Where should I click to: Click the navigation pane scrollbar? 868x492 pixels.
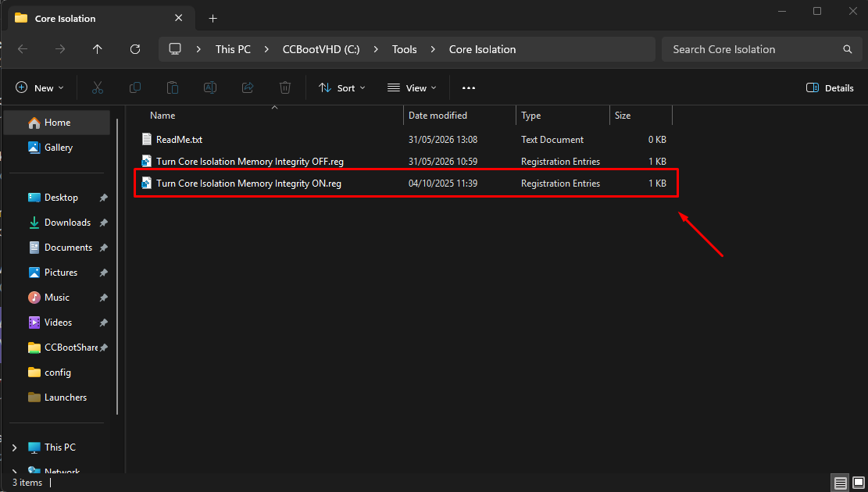[x=117, y=266]
